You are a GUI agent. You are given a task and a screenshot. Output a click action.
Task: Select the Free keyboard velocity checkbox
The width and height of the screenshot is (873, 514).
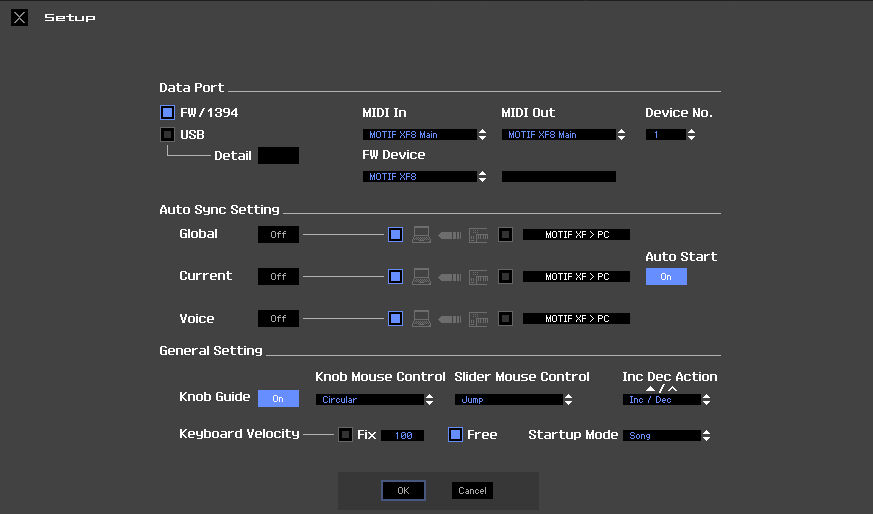[x=455, y=435]
